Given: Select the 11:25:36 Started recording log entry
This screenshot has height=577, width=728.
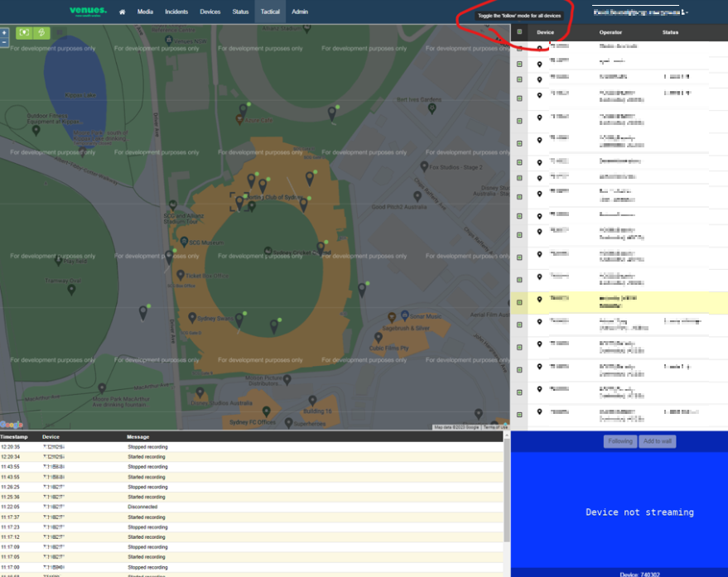Looking at the screenshot, I should pos(251,498).
